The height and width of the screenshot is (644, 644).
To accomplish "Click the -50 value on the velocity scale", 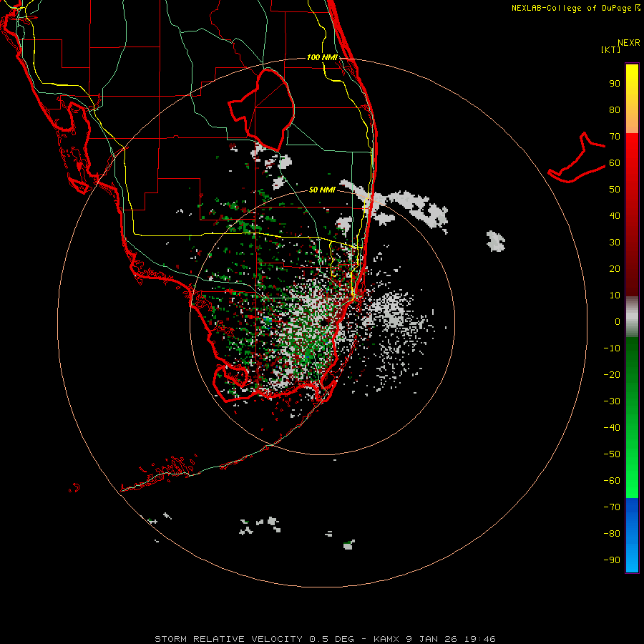I will pyautogui.click(x=612, y=454).
